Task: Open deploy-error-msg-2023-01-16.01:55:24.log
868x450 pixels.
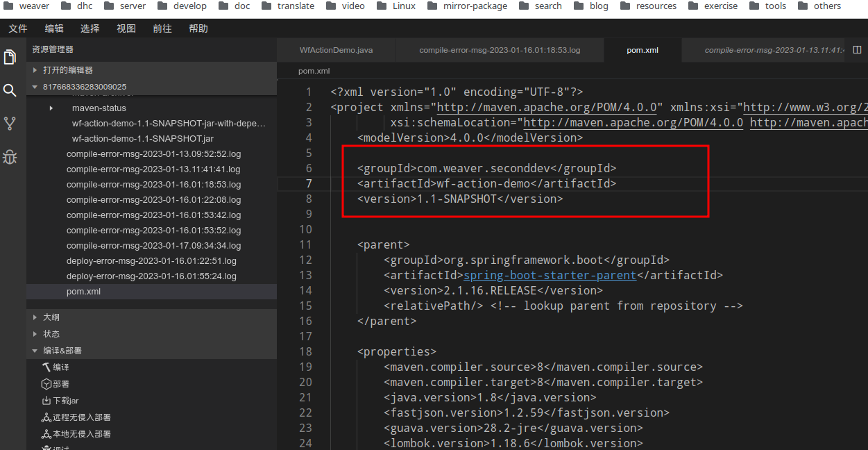Action: coord(151,276)
